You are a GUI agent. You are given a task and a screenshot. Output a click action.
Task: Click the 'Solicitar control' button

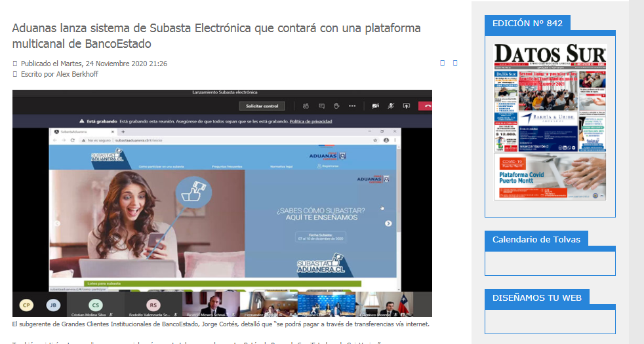[262, 106]
